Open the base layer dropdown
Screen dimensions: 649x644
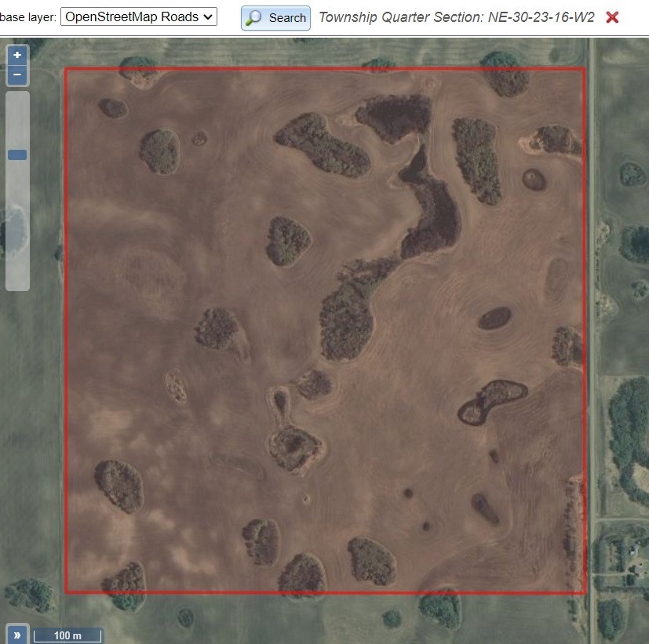(x=139, y=17)
